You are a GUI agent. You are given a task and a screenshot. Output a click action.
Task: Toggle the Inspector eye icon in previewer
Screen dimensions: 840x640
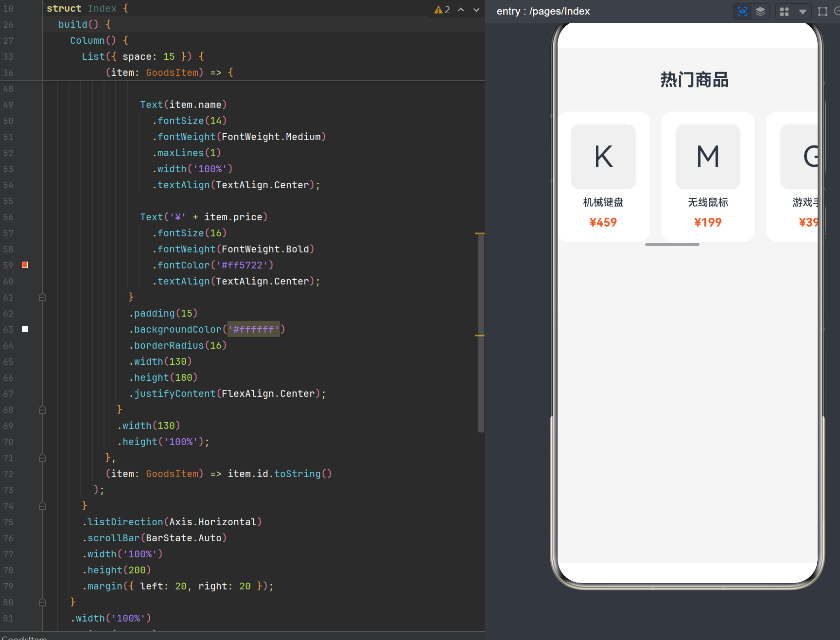click(x=742, y=12)
